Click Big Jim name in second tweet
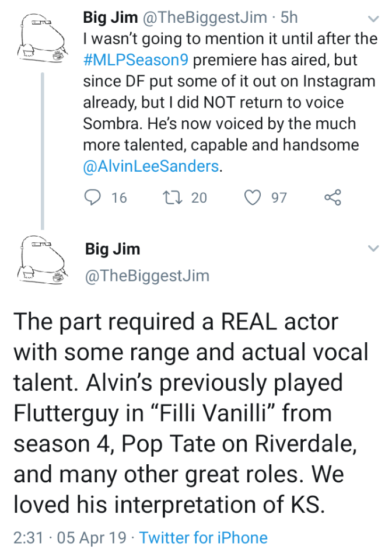 point(113,249)
